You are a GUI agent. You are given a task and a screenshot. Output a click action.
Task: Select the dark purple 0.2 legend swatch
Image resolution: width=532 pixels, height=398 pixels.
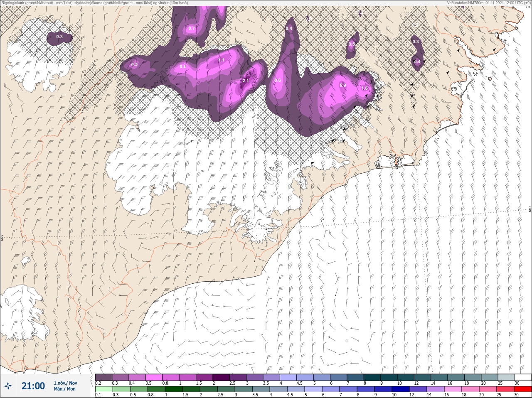103,377
